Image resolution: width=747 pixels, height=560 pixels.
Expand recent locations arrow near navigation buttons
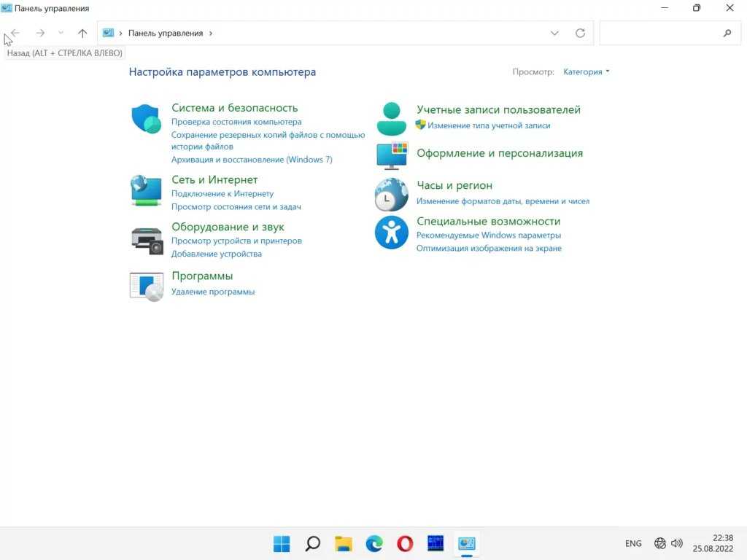tap(61, 34)
